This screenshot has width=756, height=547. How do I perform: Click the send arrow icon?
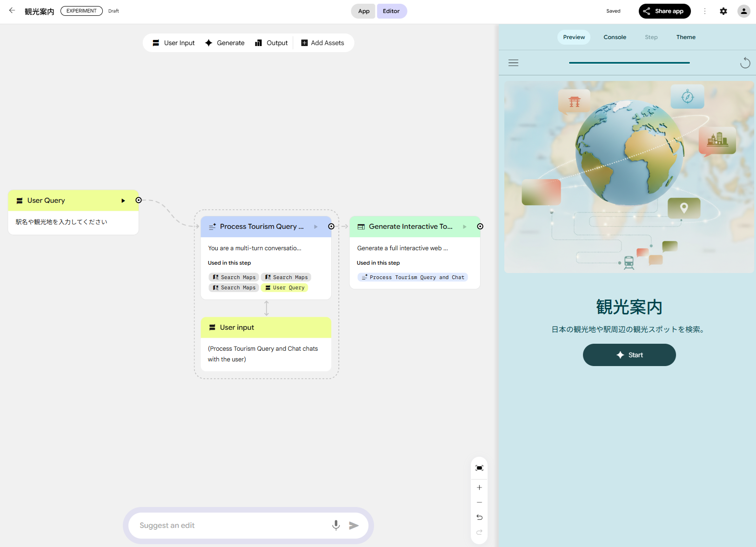click(354, 525)
